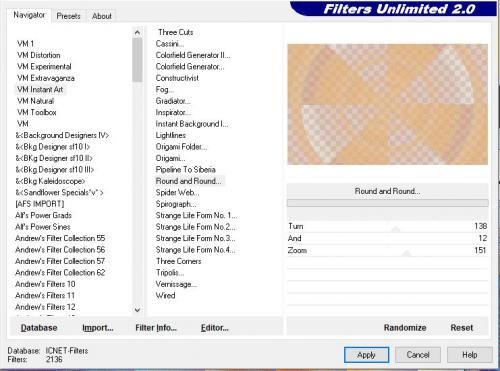Screen dimensions: 500x371
Task: Select VM Toolbox category
Action: (x=37, y=112)
